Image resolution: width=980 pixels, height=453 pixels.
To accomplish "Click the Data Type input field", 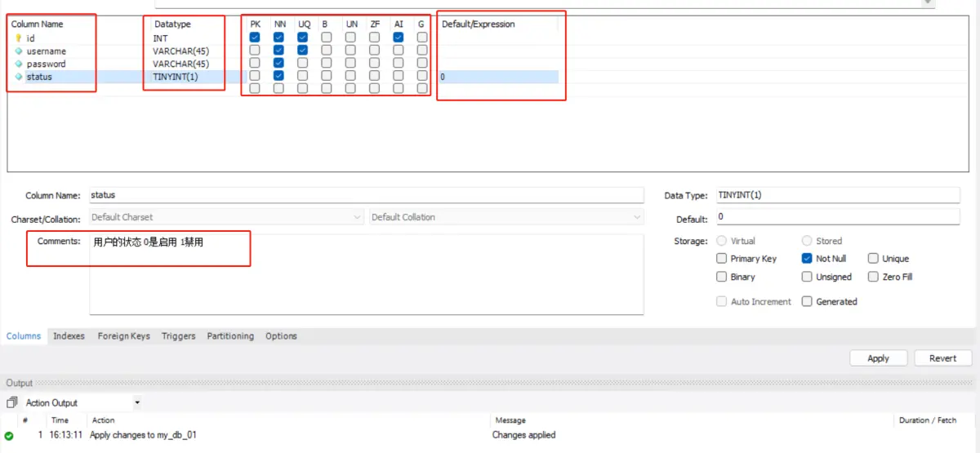I will [x=837, y=195].
